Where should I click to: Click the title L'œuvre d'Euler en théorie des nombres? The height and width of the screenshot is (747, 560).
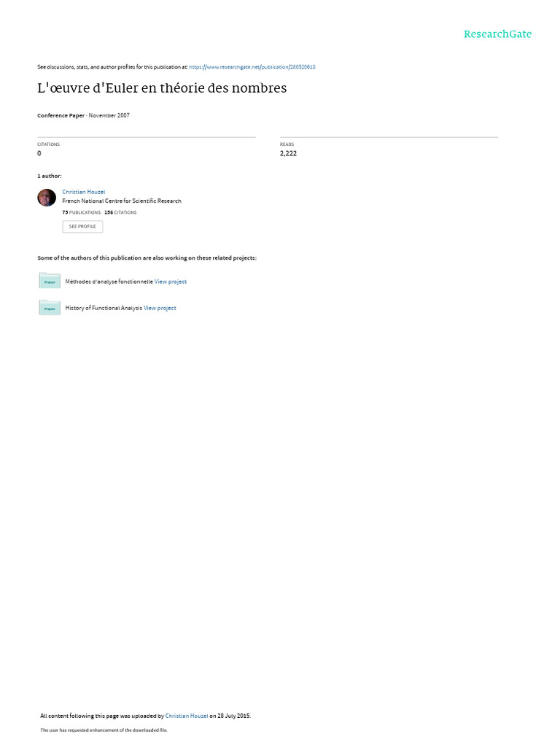pyautogui.click(x=162, y=88)
